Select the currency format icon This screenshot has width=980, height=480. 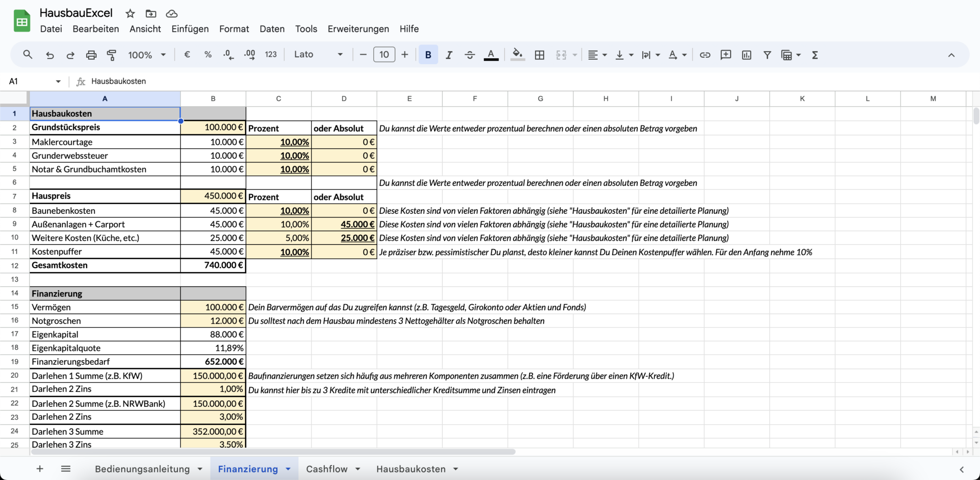pos(187,55)
